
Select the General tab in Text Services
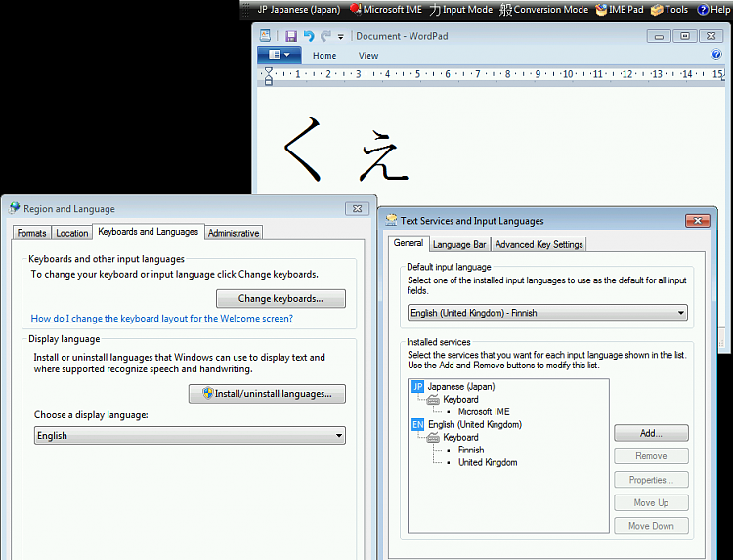point(409,243)
